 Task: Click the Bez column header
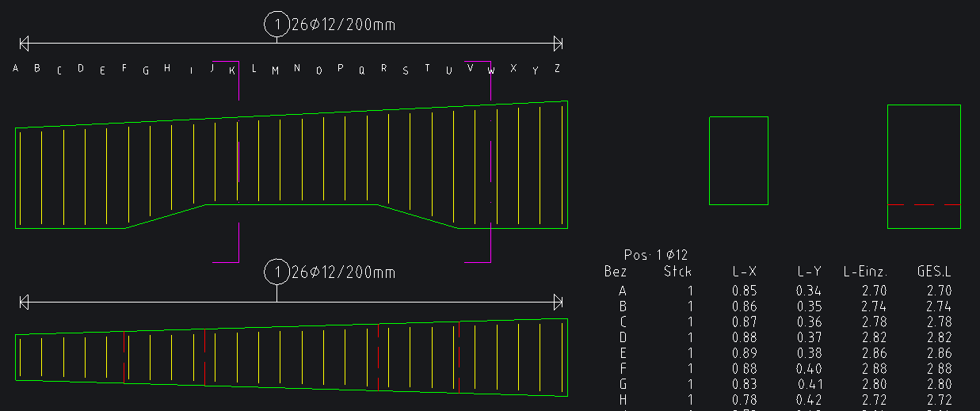(616, 272)
